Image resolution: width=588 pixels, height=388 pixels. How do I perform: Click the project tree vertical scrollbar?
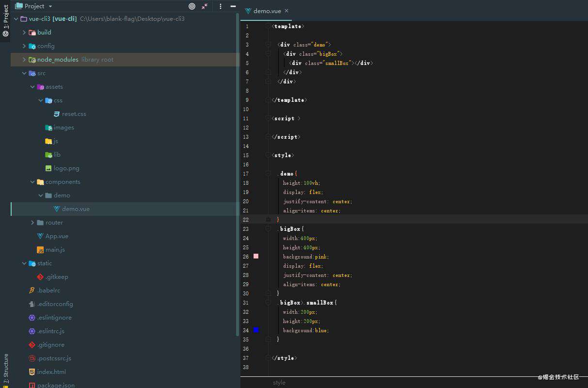coord(238,174)
